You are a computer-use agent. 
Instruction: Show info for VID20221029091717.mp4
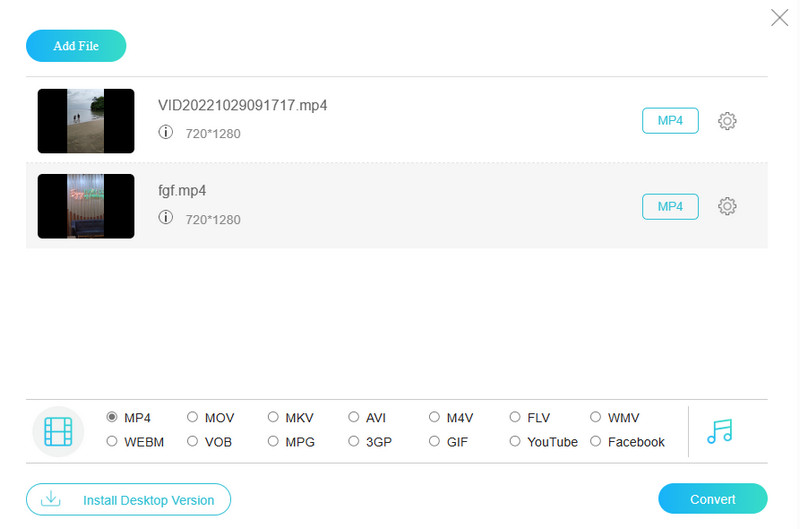coord(166,132)
